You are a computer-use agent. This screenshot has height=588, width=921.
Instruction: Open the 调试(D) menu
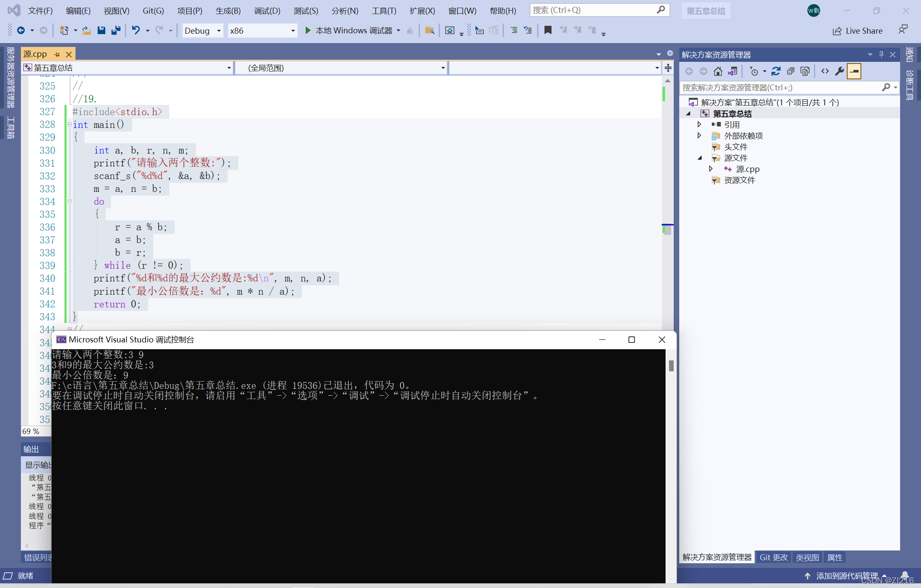[x=267, y=11]
